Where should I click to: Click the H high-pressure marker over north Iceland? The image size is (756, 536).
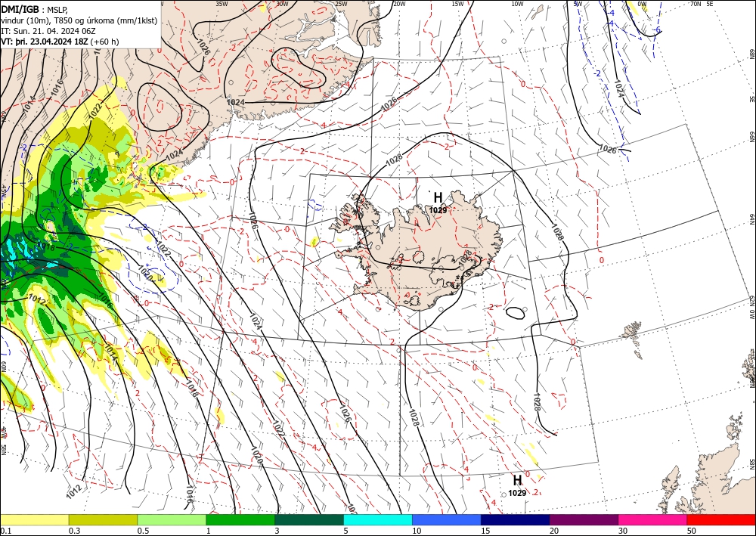(438, 197)
